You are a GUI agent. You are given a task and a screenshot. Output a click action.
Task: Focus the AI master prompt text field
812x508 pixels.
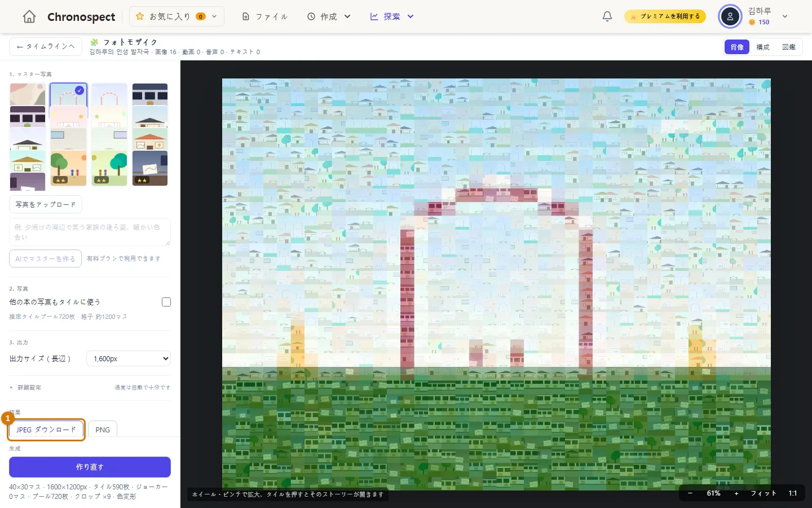pos(90,232)
